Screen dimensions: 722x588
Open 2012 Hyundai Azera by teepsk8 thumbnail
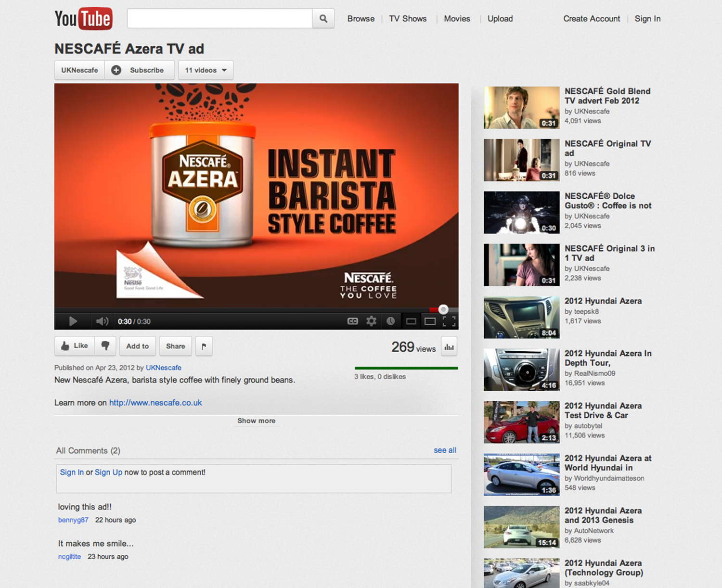(522, 318)
